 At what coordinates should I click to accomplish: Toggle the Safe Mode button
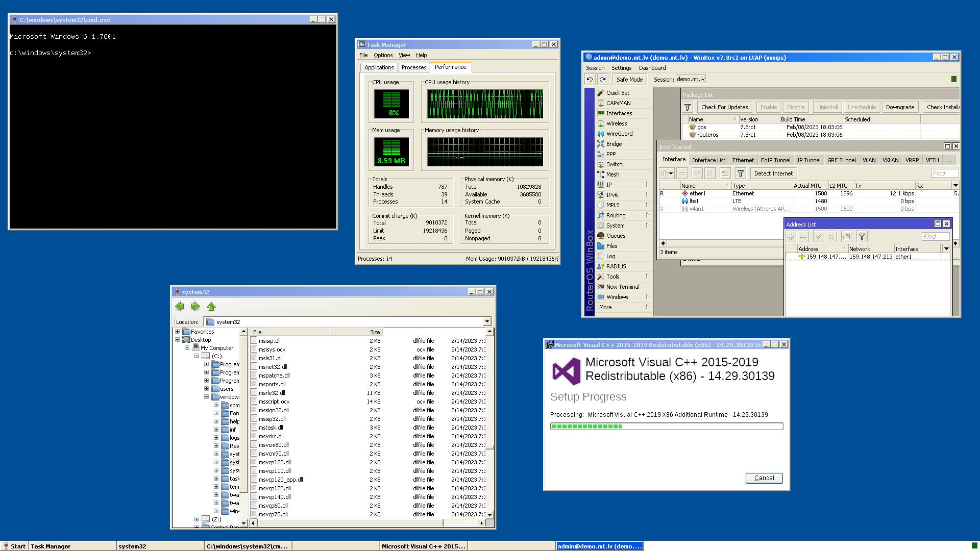(629, 79)
